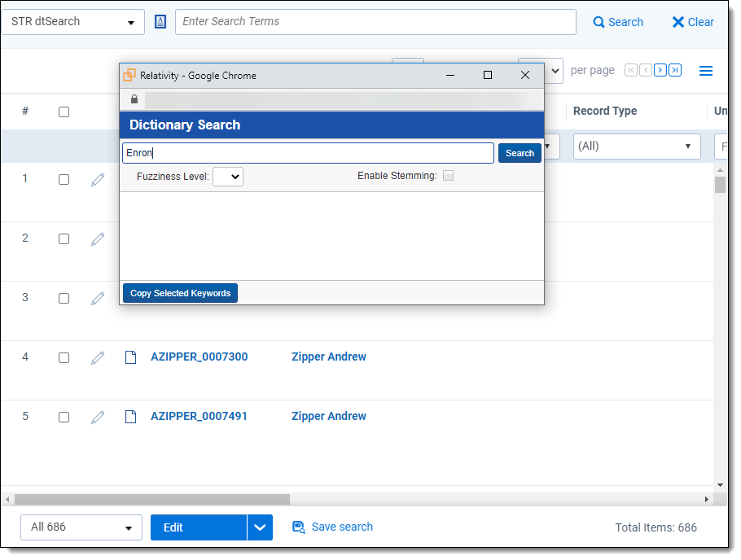The image size is (741, 560).
Task: Click the scroll-up arrow on the vertical scrollbar
Action: point(720,170)
